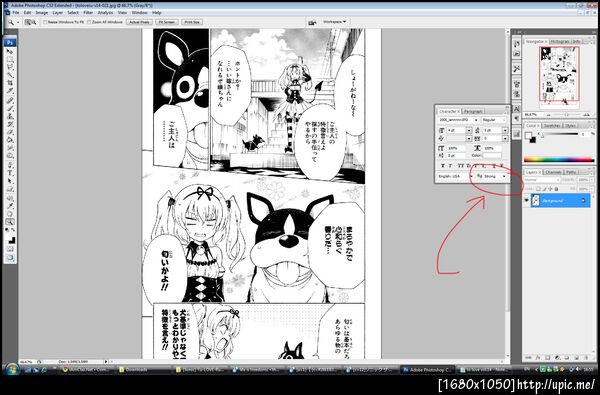Select the Eyedropper tool

[10, 206]
